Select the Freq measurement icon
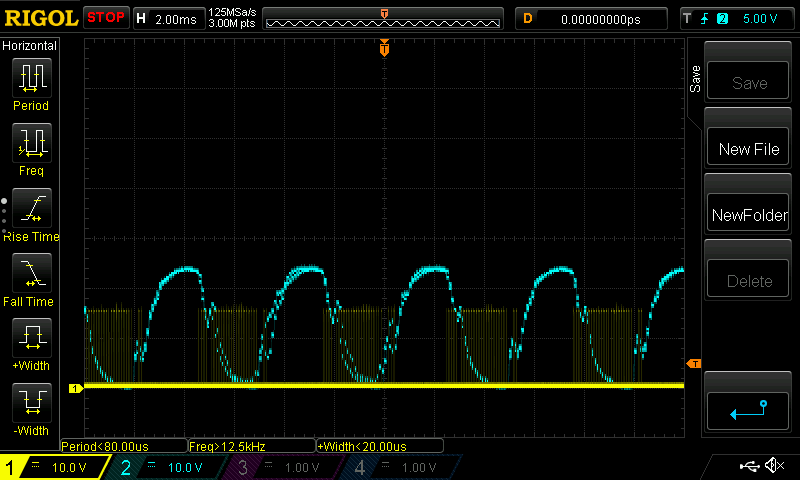 point(32,142)
